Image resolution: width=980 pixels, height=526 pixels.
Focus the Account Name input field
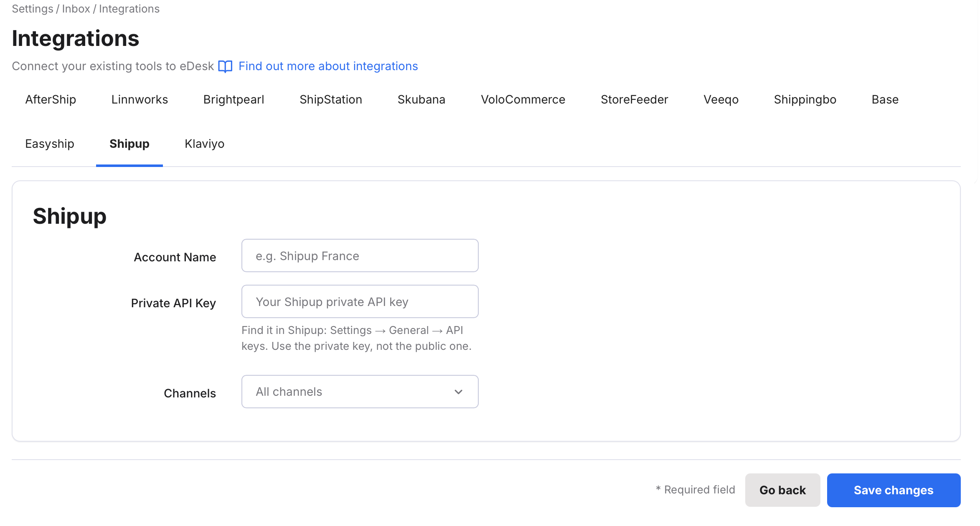click(x=360, y=256)
